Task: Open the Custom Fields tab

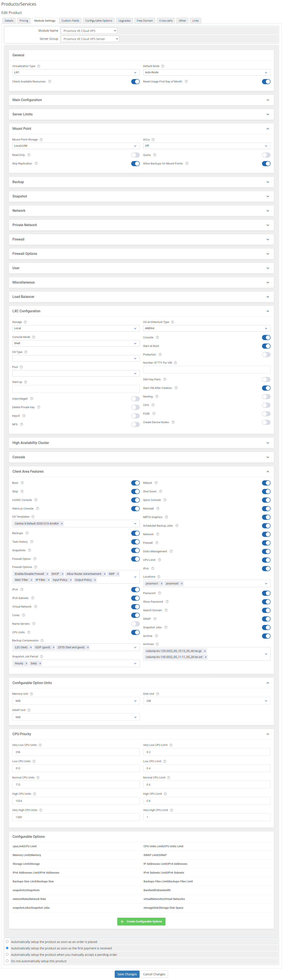Action: click(x=70, y=21)
